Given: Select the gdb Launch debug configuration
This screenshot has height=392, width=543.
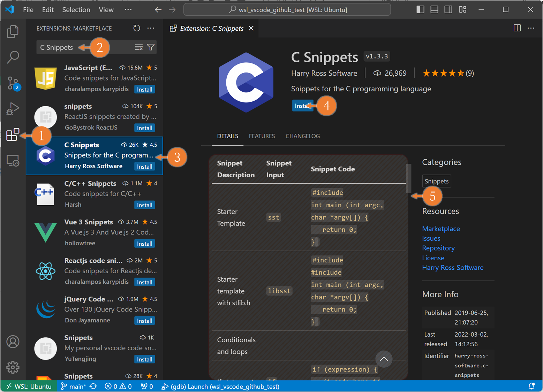Looking at the screenshot, I should pos(220,386).
